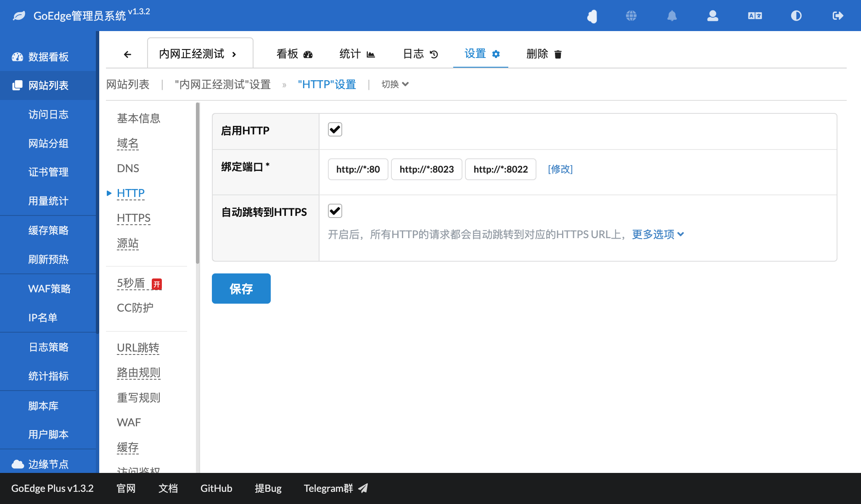Expand the 内网正经测试 site selector
The image size is (861, 504).
(200, 53)
